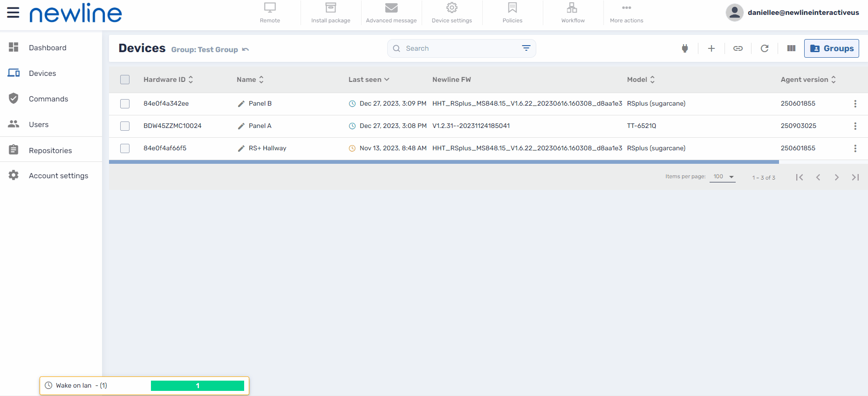The width and height of the screenshot is (868, 396).
Task: Open Device settings tool
Action: [x=452, y=13]
